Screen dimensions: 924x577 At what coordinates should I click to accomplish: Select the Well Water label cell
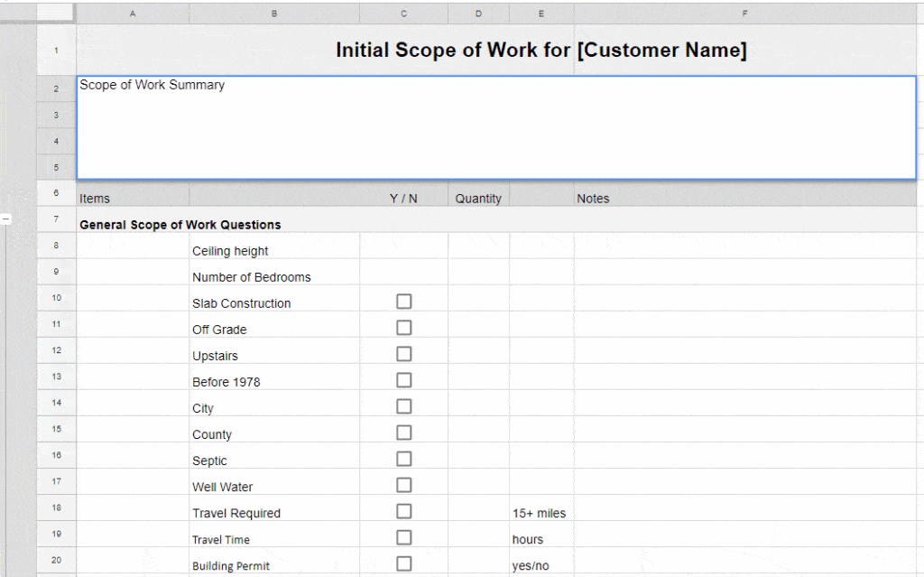[x=274, y=482]
